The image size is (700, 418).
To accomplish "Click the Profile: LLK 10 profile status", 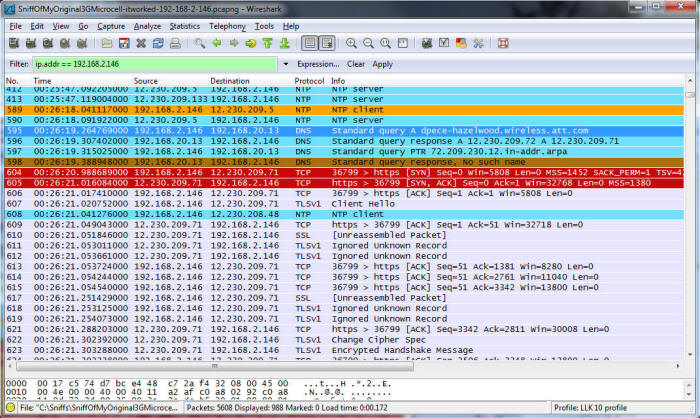I will tap(590, 408).
